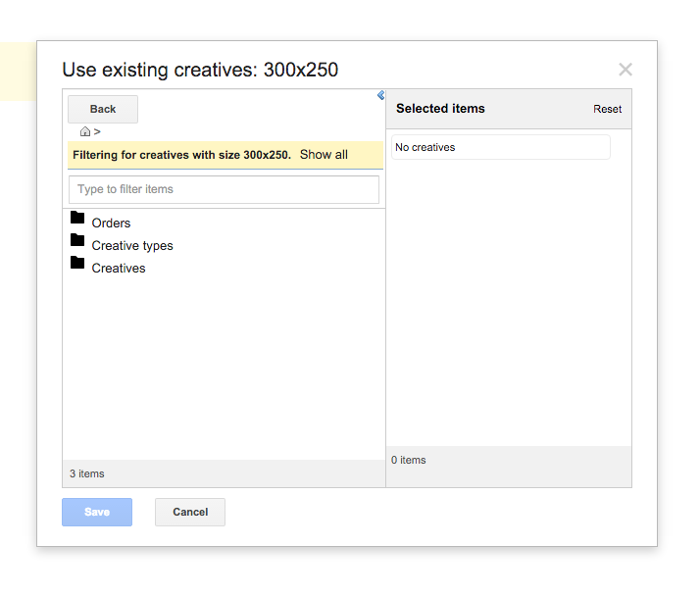Click the '3 items' count footer
700x596 pixels.
[x=87, y=473]
